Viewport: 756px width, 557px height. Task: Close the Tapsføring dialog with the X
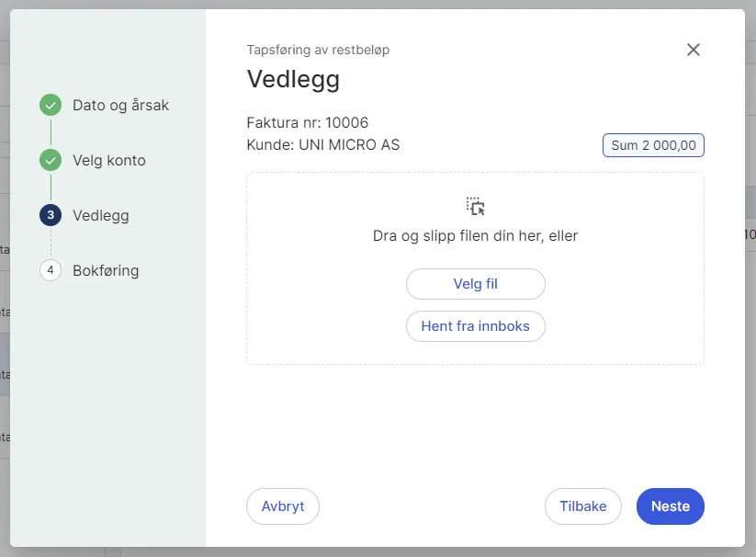tap(694, 50)
